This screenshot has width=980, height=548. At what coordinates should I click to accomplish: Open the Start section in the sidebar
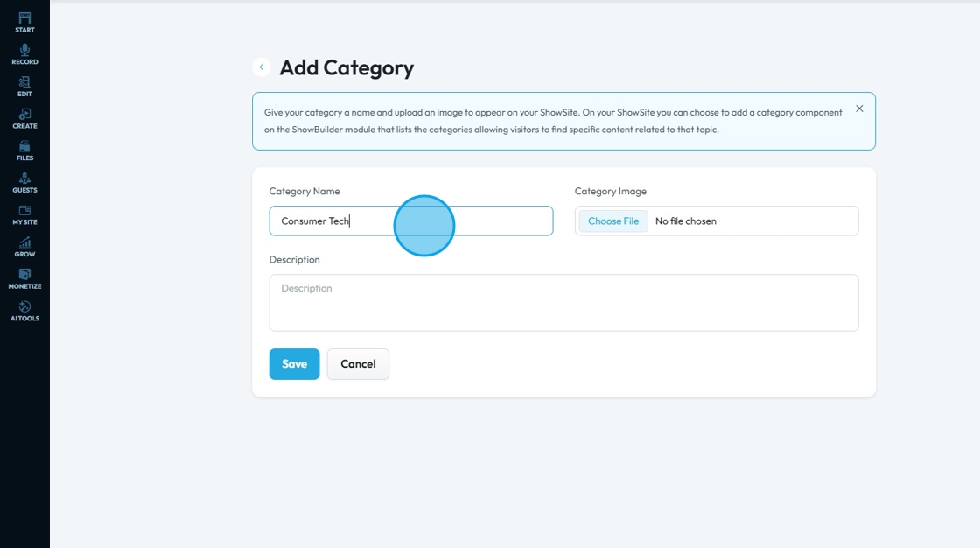click(24, 23)
